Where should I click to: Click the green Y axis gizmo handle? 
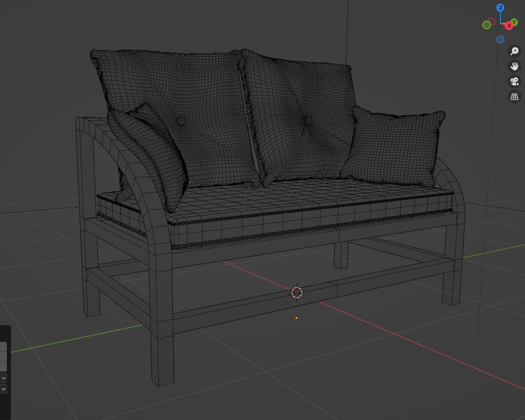point(514,22)
